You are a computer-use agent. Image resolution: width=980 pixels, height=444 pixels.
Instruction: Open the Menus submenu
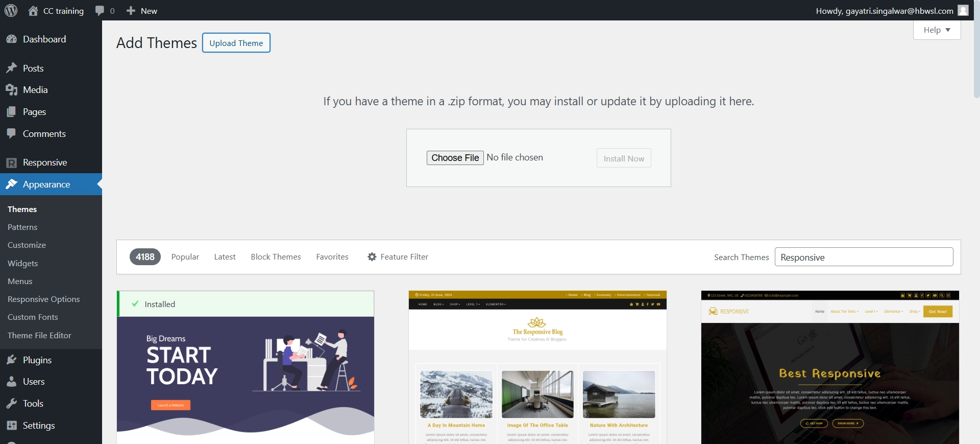pyautogui.click(x=20, y=281)
